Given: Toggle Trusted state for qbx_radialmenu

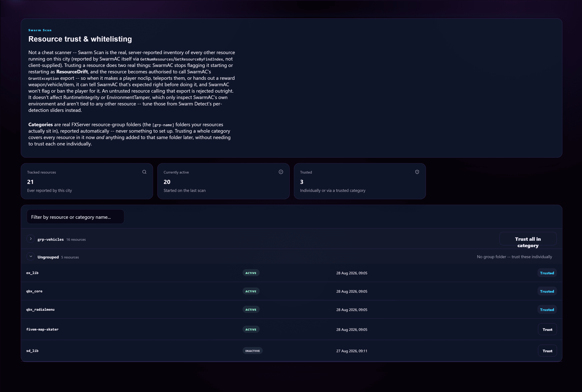Looking at the screenshot, I should coord(547,310).
